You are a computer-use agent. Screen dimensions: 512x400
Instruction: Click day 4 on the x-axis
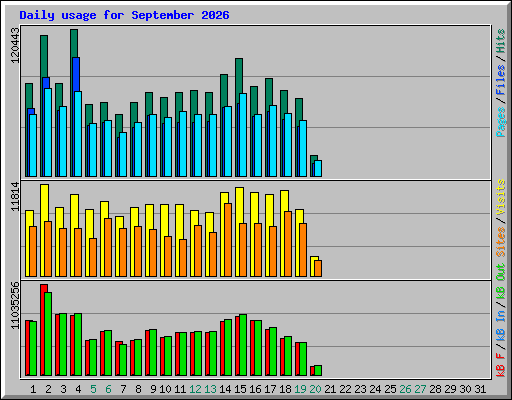pos(78,389)
